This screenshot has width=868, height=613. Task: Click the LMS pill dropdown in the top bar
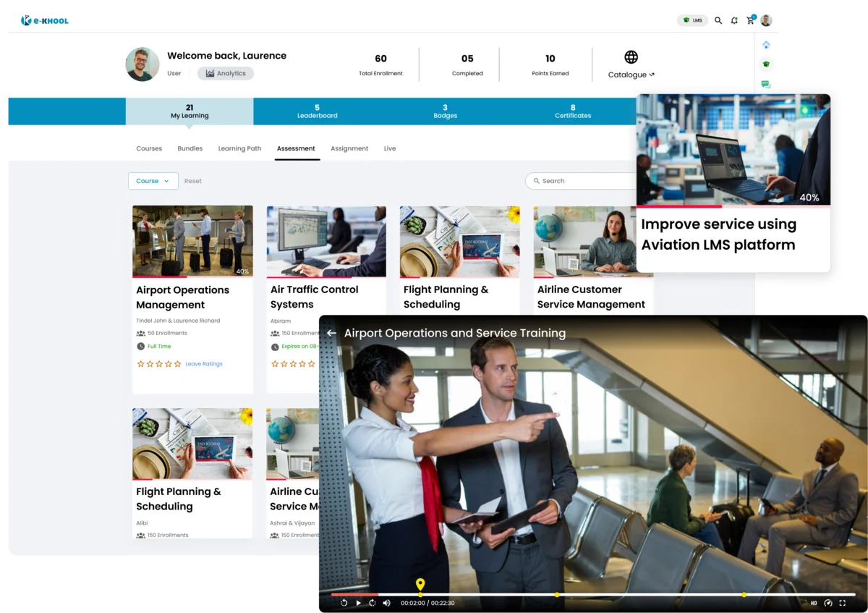click(x=692, y=20)
